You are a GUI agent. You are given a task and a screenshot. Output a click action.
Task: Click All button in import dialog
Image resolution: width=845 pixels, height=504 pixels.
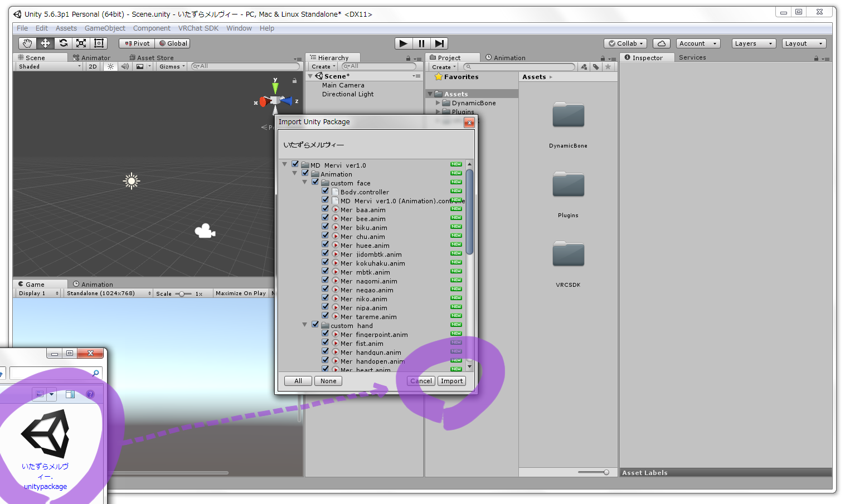(x=298, y=381)
